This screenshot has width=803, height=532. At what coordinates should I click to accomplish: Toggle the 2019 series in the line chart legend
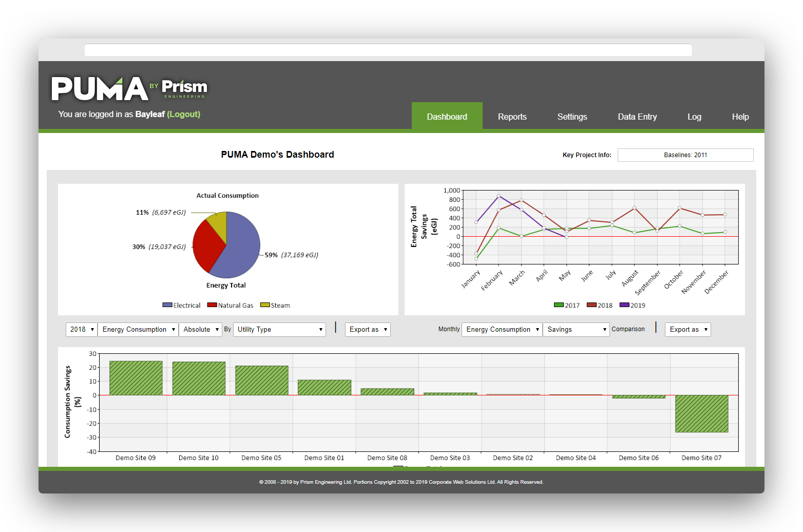point(633,305)
